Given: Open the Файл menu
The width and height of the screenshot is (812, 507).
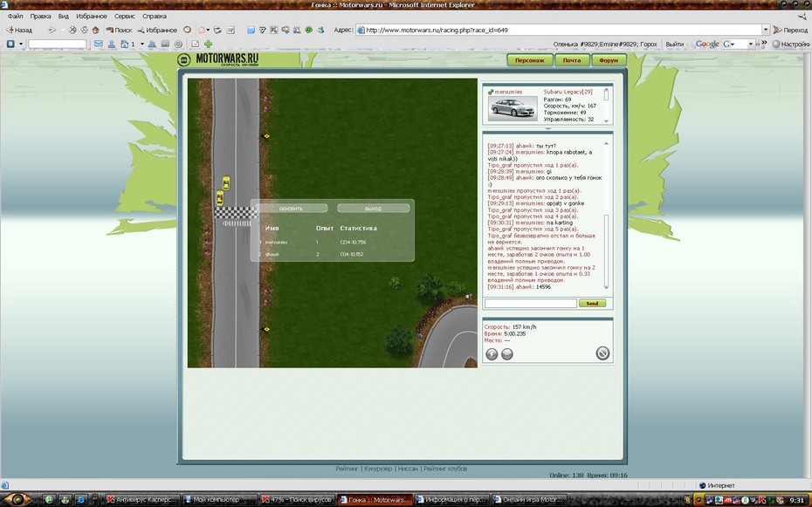Looking at the screenshot, I should [15, 16].
